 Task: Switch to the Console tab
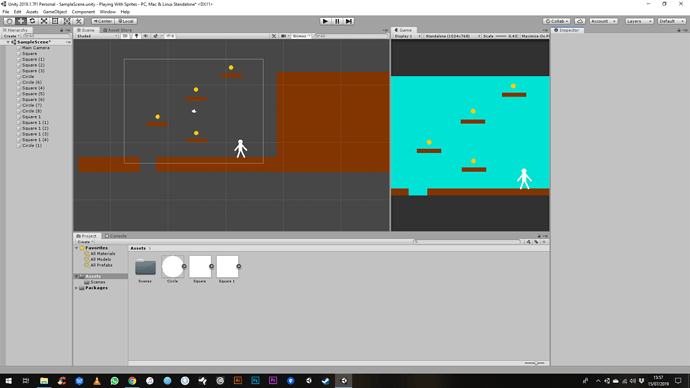(x=116, y=236)
